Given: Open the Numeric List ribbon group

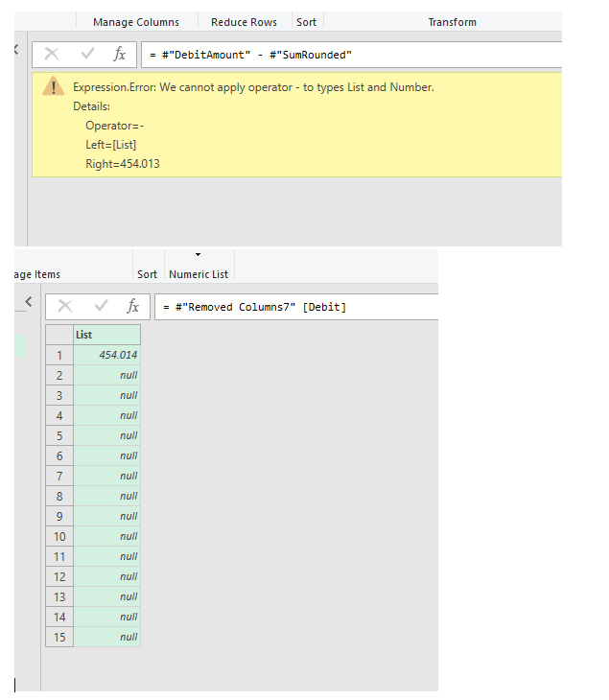Looking at the screenshot, I should point(199,274).
